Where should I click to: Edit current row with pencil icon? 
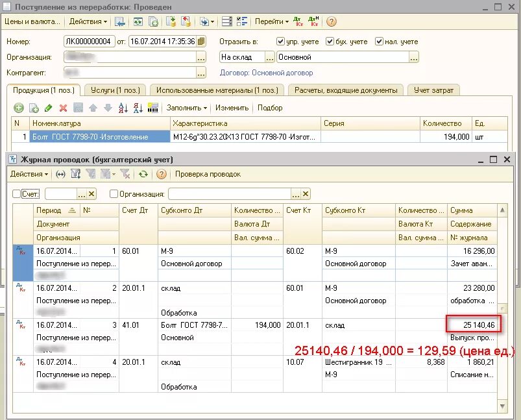point(48,108)
